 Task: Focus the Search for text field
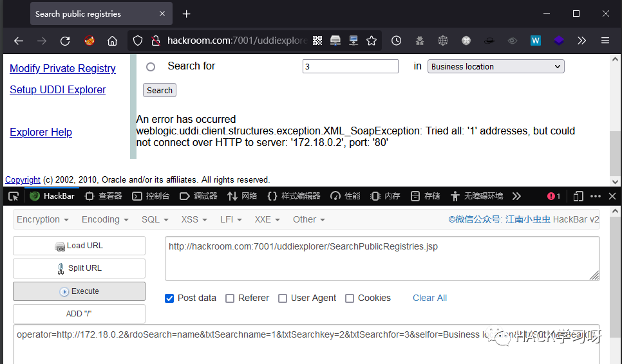pos(350,66)
